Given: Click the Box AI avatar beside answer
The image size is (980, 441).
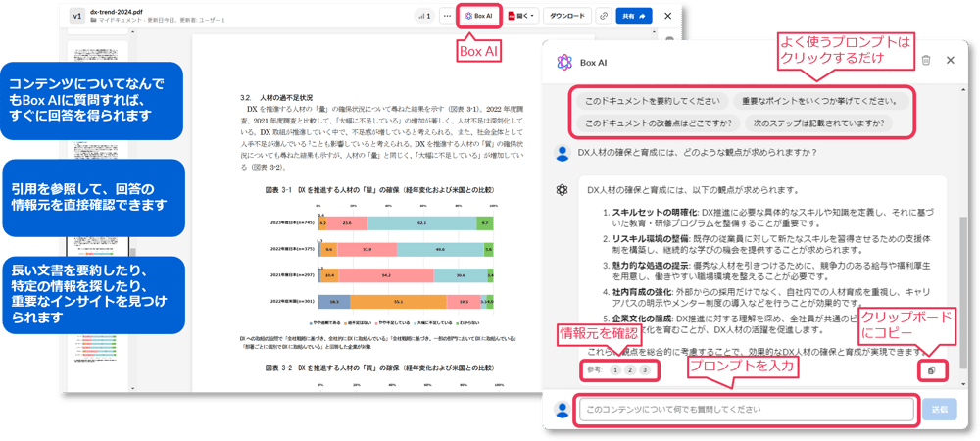Looking at the screenshot, I should click(x=562, y=189).
